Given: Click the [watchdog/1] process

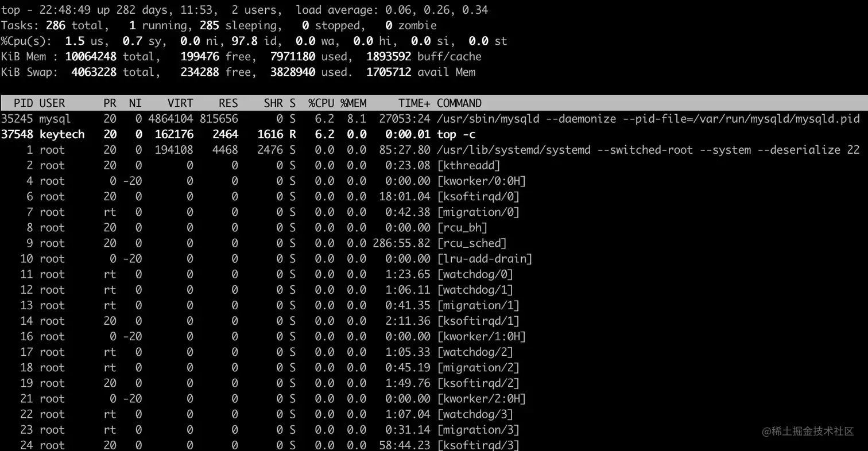Looking at the screenshot, I should click(475, 290).
